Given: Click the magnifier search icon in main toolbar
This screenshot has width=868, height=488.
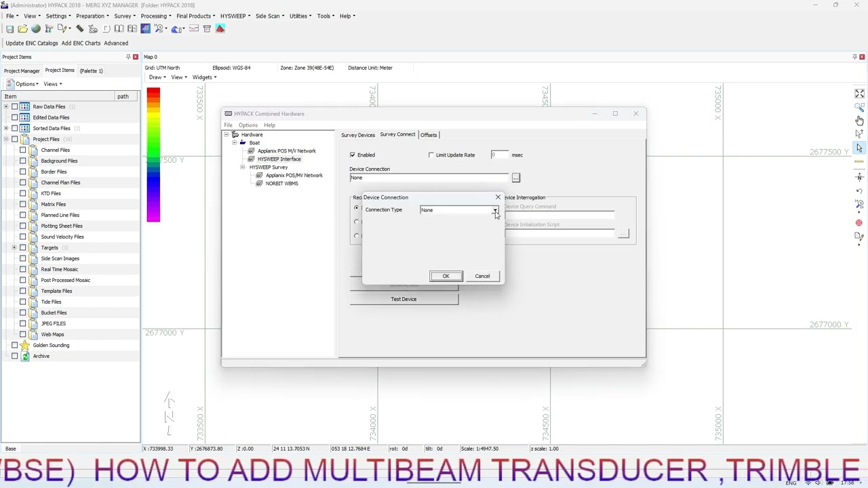Looking at the screenshot, I should point(160,29).
